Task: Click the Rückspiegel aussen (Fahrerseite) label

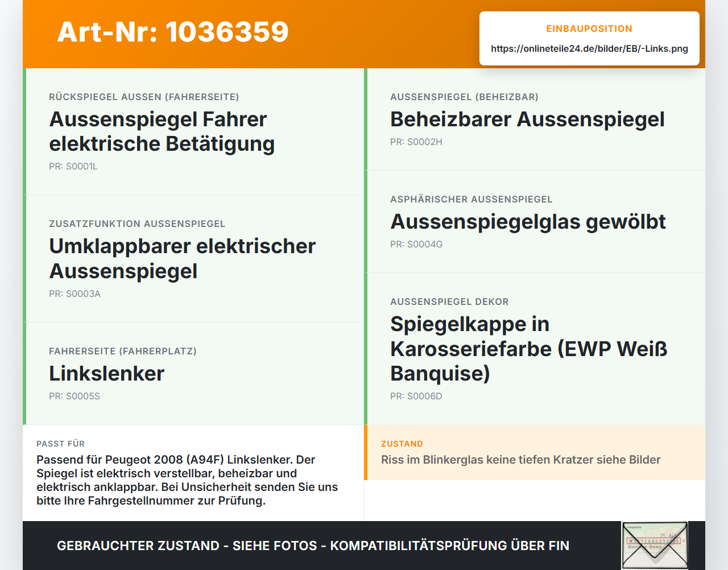Action: click(144, 97)
